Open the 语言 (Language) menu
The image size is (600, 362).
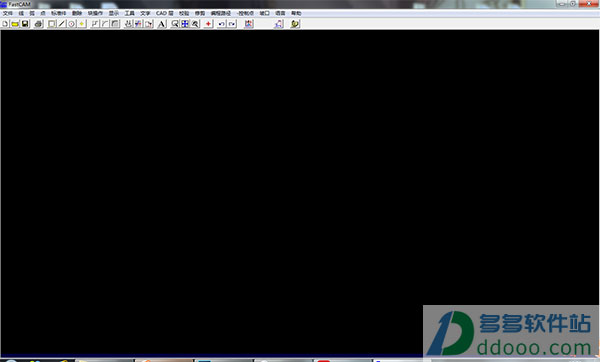point(280,13)
